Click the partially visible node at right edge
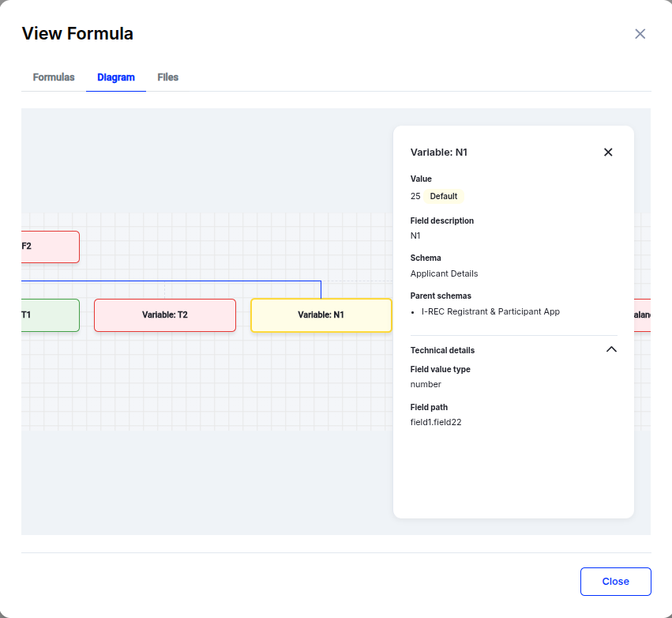672x618 pixels. pyautogui.click(x=642, y=315)
